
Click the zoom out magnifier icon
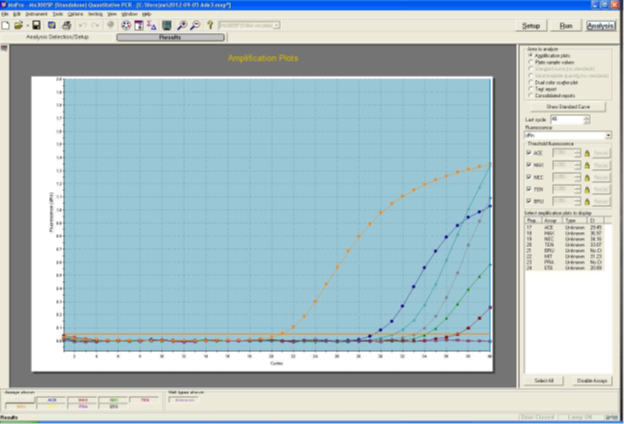coord(195,25)
